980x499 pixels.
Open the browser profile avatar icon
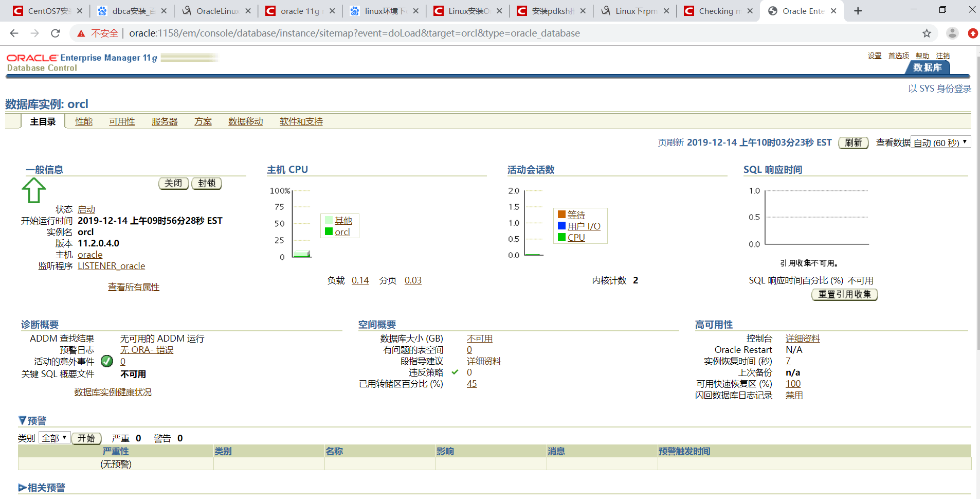(952, 33)
